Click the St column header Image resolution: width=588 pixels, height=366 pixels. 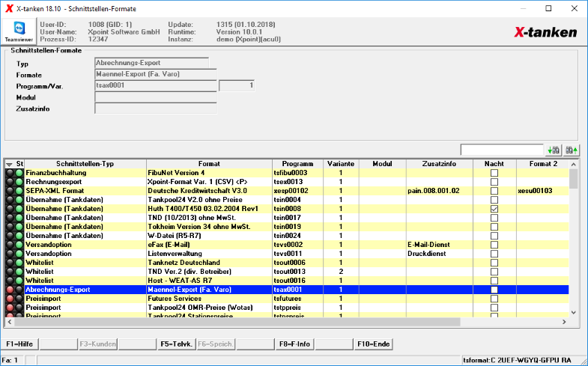point(19,164)
